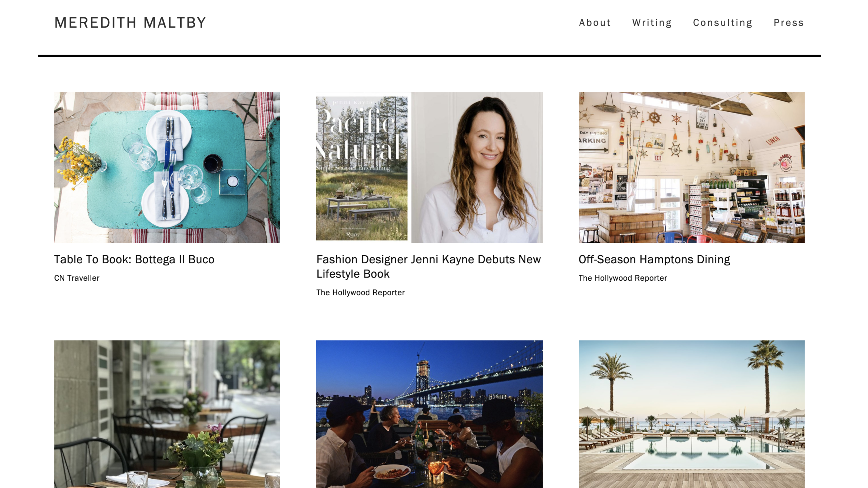Click The Hollywood Reporter under Jenni Kayne
The height and width of the screenshot is (488, 868).
coord(360,292)
